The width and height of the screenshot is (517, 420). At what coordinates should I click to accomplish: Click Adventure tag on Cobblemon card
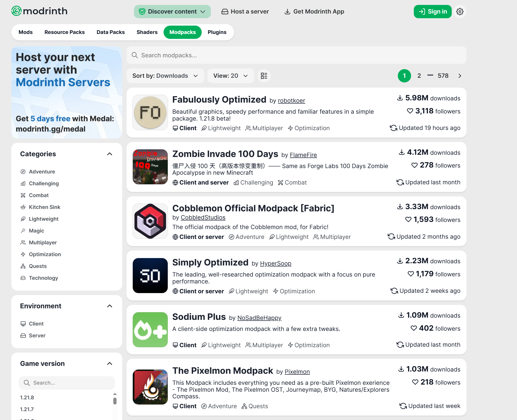tap(247, 237)
